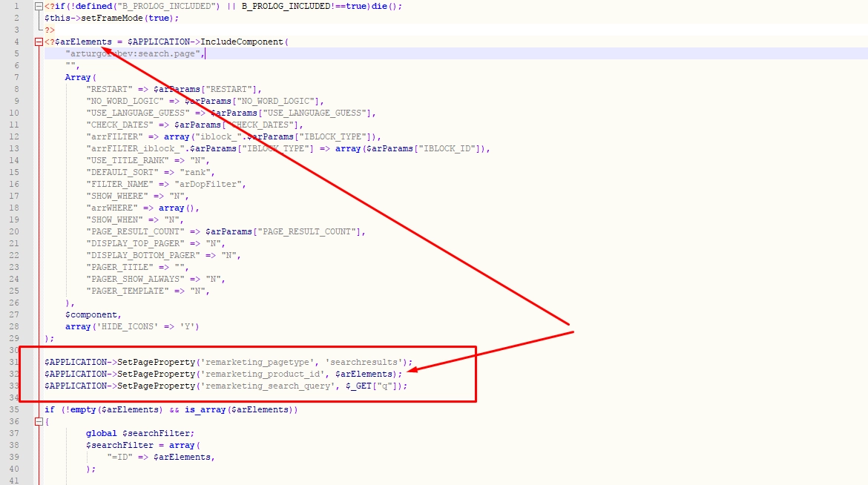
Task: Collapse the fold marker on line 1
Action: pos(39,7)
